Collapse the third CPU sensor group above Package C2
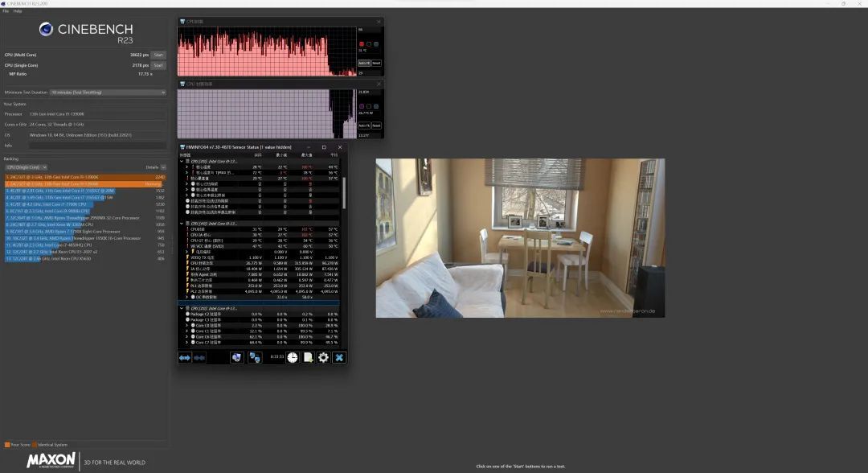The width and height of the screenshot is (868, 473). [181, 308]
